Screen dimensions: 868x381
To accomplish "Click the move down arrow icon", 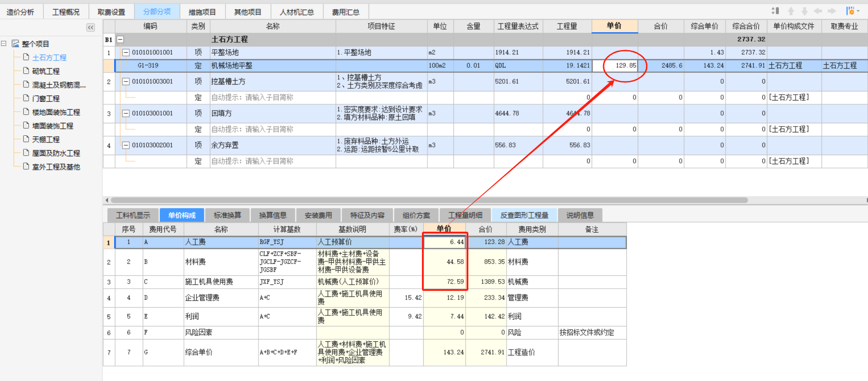I will tap(805, 11).
